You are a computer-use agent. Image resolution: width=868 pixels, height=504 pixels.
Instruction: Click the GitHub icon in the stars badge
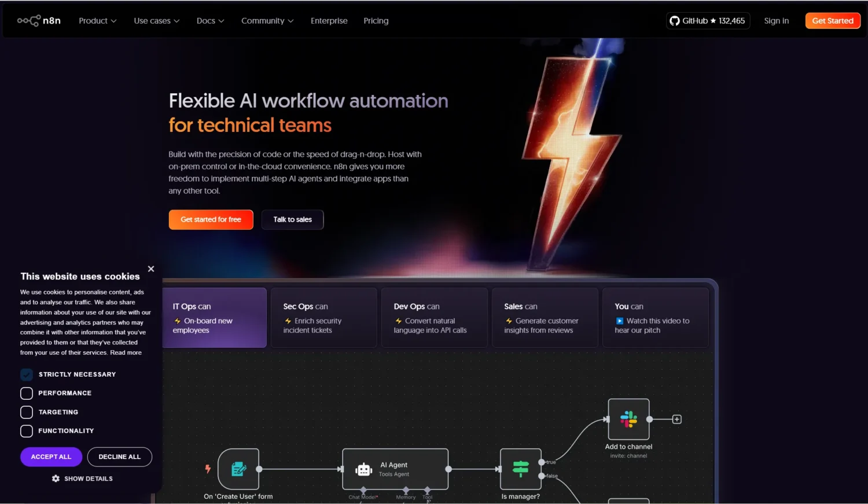(675, 20)
